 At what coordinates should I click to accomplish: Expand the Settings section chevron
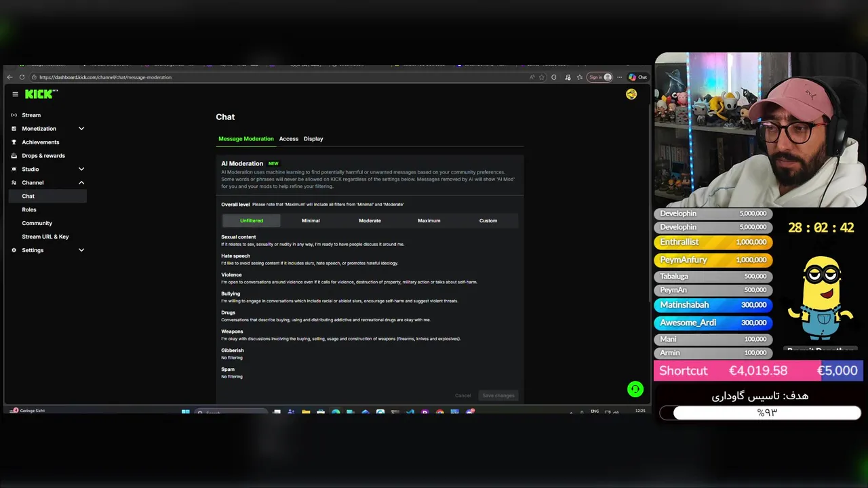click(81, 250)
